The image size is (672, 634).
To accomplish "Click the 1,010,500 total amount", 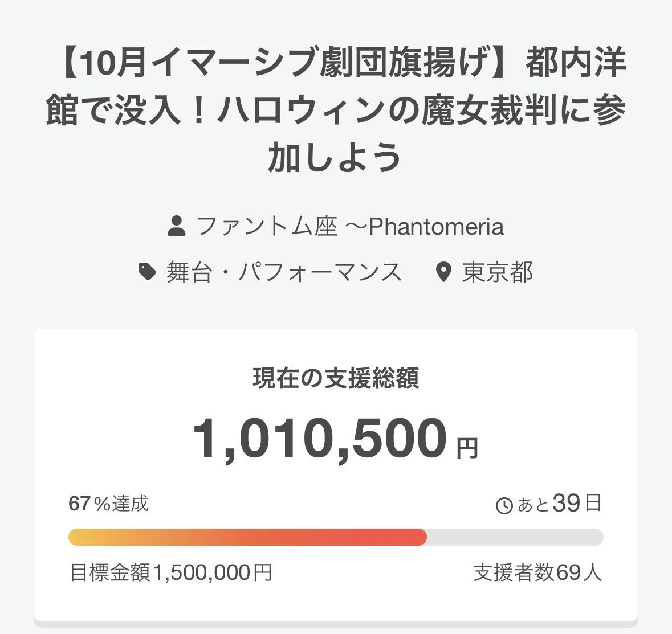I will pos(320,439).
